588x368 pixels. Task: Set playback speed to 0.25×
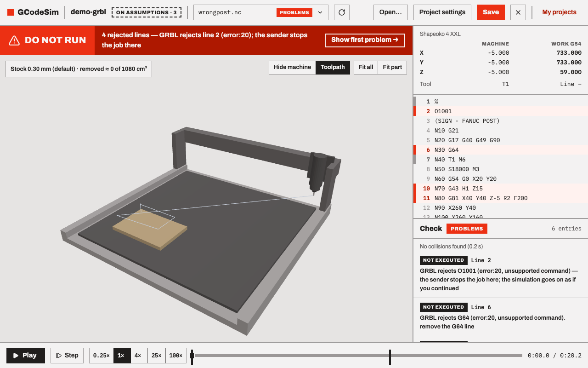coord(101,356)
